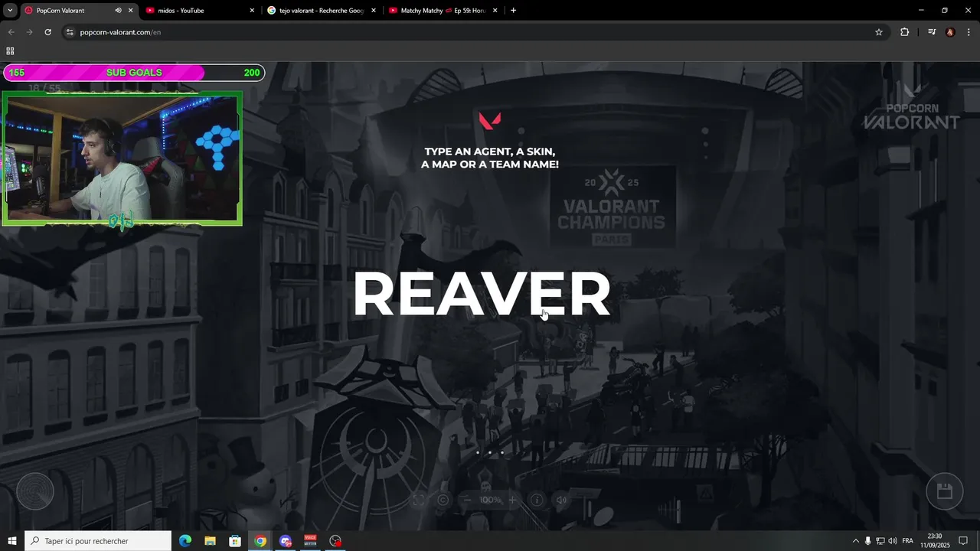
Task: Open the Windows Start menu
Action: 12,541
